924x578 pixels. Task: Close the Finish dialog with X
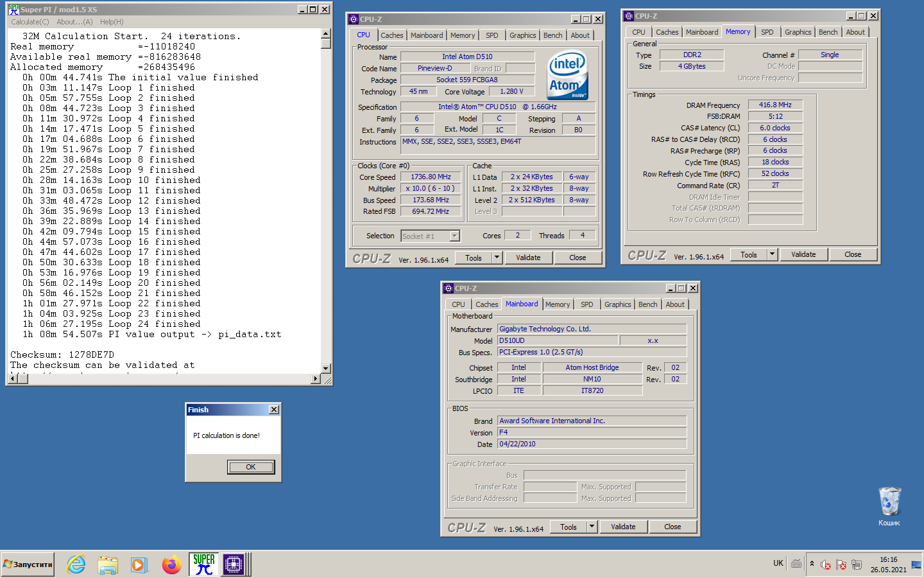[x=274, y=410]
